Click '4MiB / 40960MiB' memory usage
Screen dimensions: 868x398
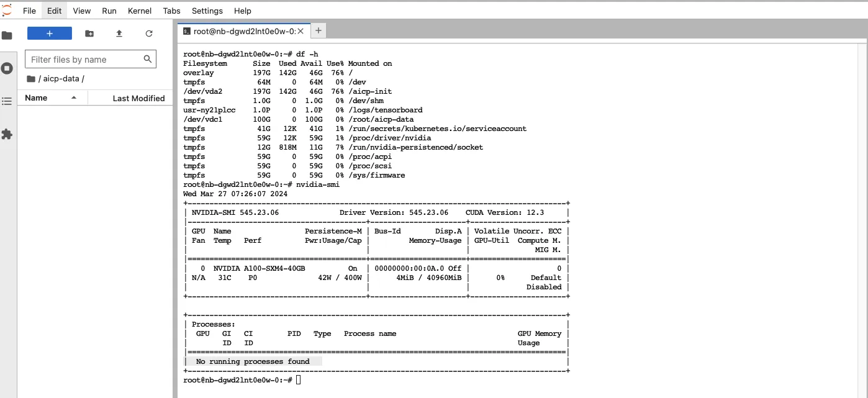429,278
